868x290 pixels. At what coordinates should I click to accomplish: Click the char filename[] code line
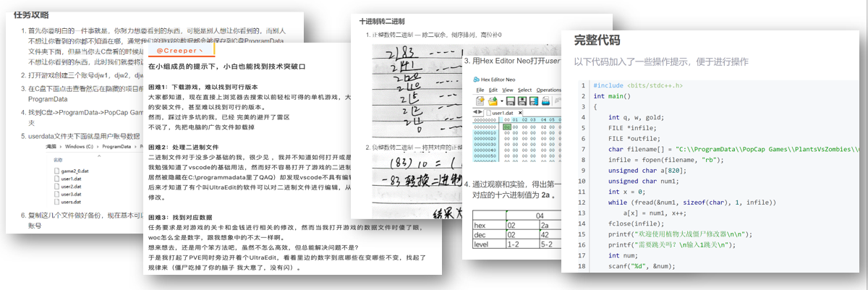[x=734, y=150]
